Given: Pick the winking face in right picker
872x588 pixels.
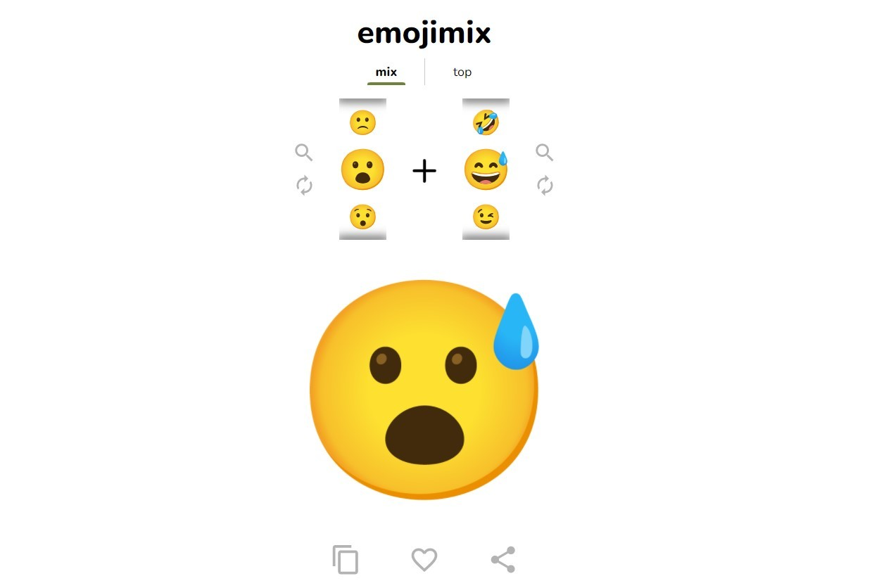Looking at the screenshot, I should (486, 217).
